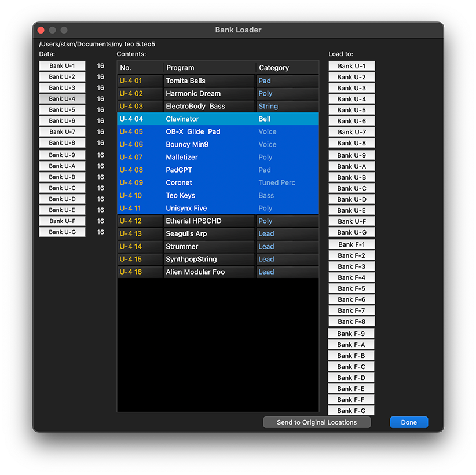Screen dimensions: 476x475
Task: Click the blue Done button
Action: (409, 422)
